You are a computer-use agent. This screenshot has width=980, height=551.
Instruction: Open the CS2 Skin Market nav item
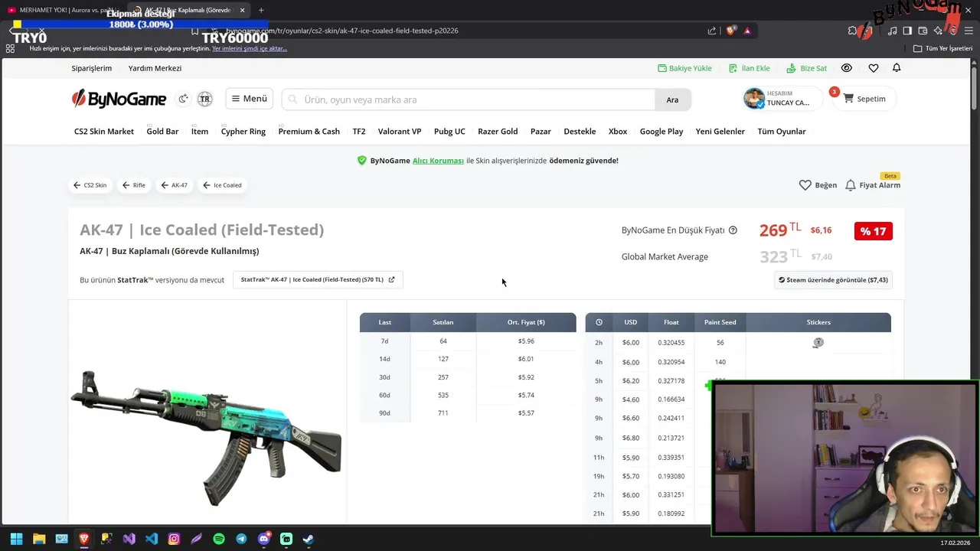coord(104,132)
